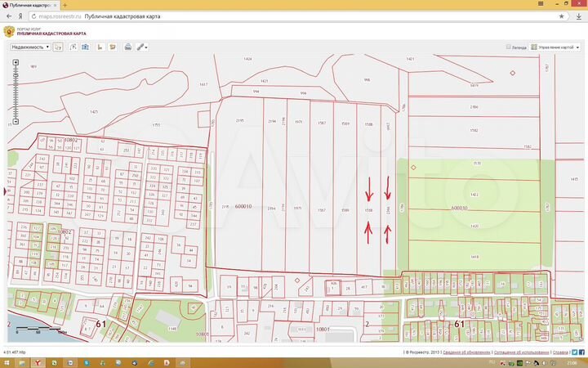This screenshot has width=588, height=368.
Task: Expand the Недвижимость dropdown
Action: coord(30,47)
